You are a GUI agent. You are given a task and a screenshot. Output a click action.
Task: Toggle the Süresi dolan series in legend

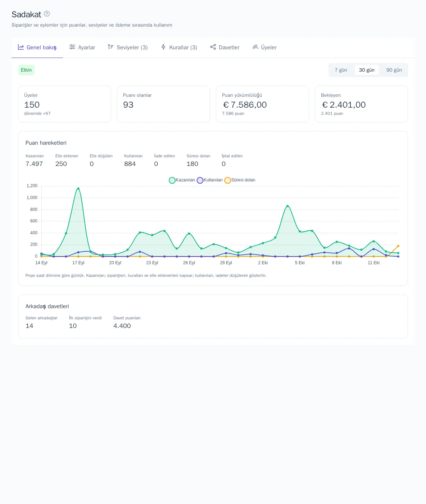click(x=240, y=180)
